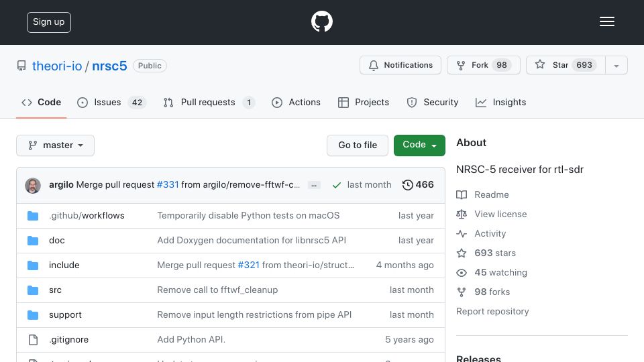
Task: Open the 693 stars link
Action: coord(495,253)
